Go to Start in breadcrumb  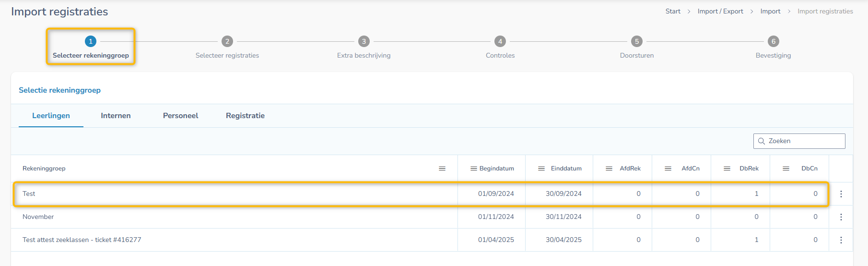tap(673, 12)
